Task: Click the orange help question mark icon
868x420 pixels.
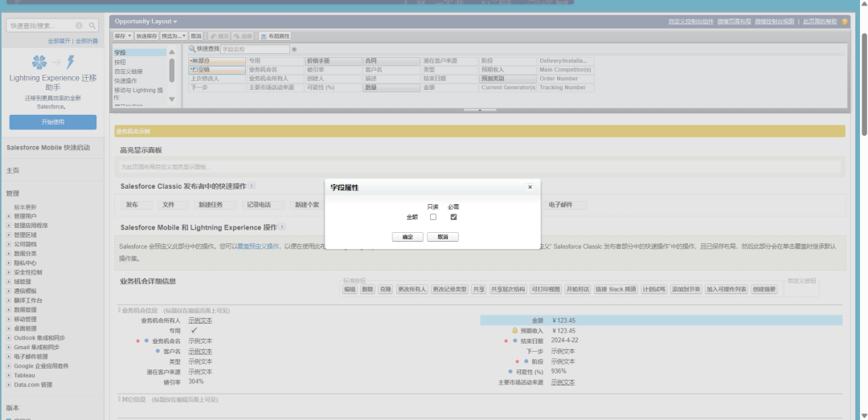Action: pyautogui.click(x=845, y=22)
